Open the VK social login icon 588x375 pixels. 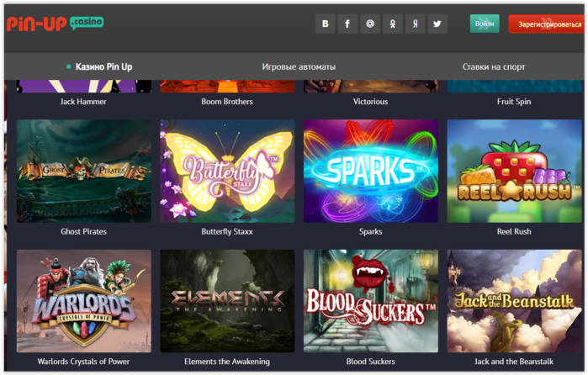[x=326, y=24]
